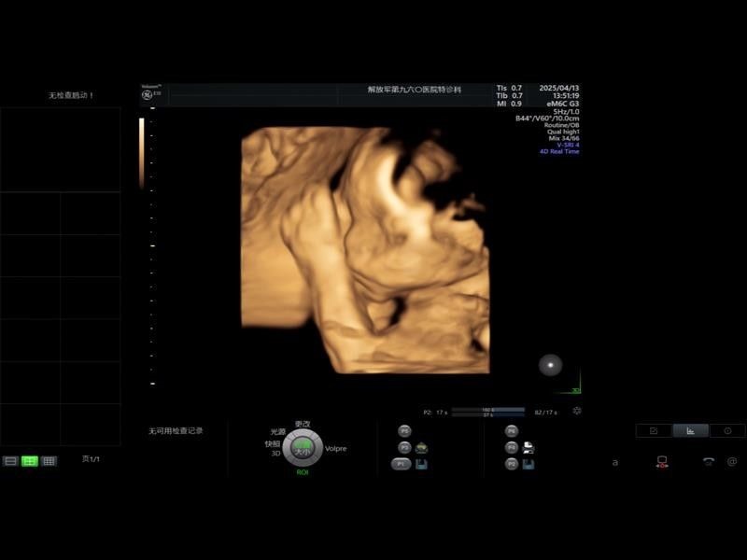
Task: Switch to the edit/note tab icon
Action: coord(654,431)
